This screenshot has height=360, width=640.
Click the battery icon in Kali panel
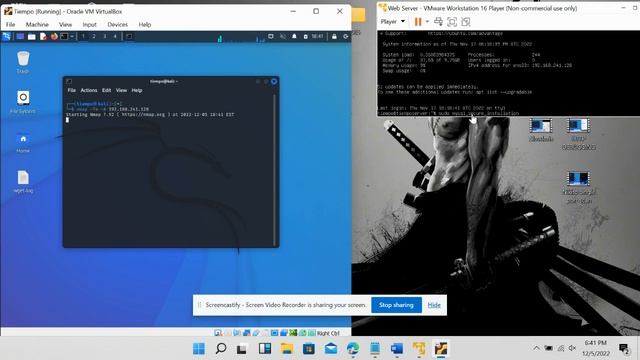click(x=305, y=37)
